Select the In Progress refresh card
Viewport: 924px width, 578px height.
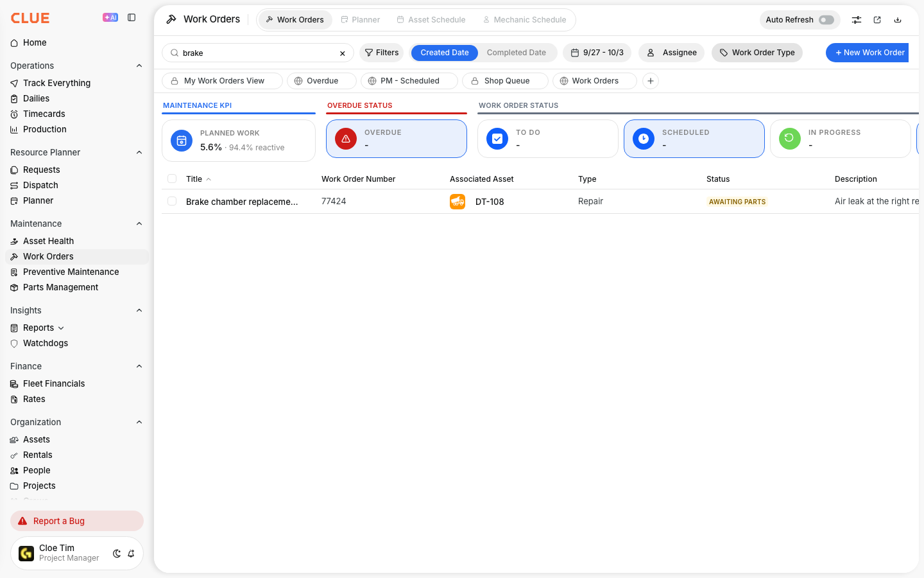click(x=841, y=139)
